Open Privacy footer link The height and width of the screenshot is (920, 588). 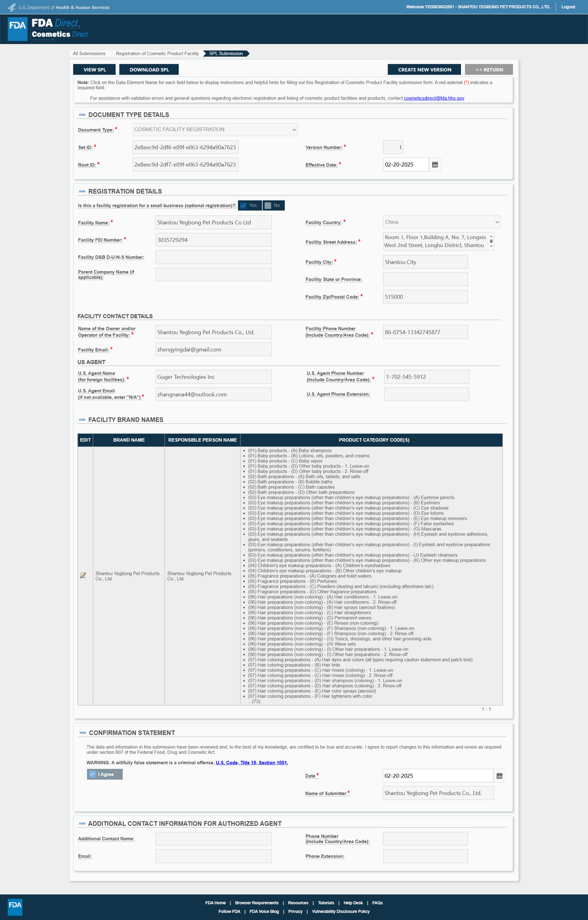[295, 912]
